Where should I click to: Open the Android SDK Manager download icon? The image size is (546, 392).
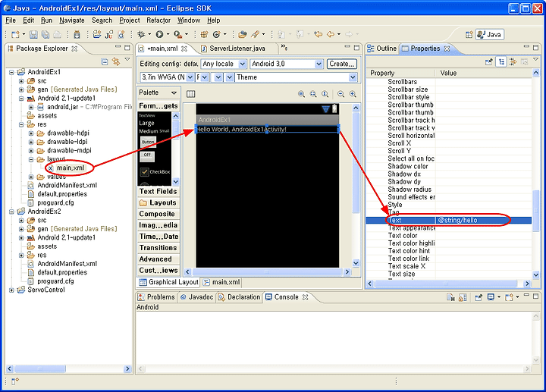[x=77, y=34]
